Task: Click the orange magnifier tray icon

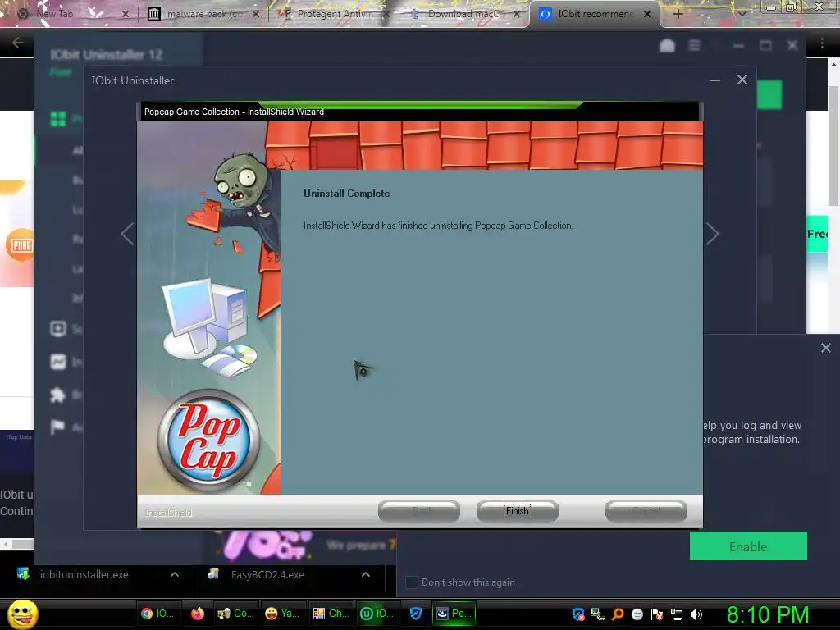Action: (x=618, y=614)
